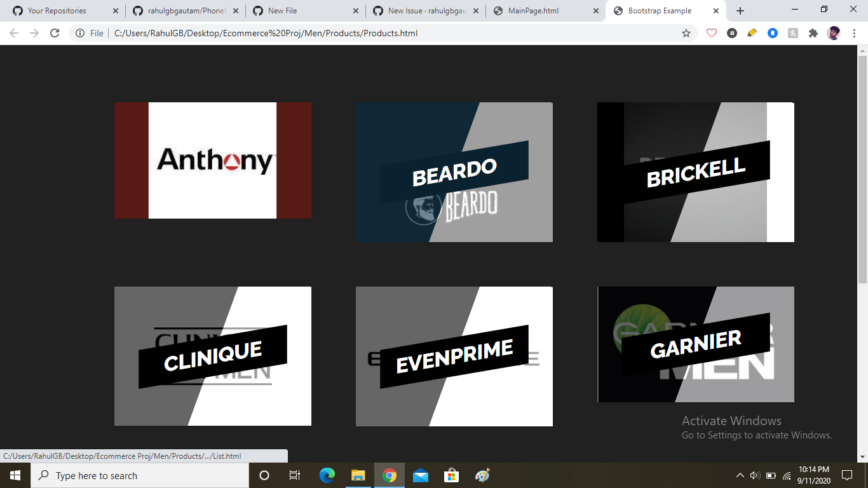Open the Brickell brand card

(696, 172)
